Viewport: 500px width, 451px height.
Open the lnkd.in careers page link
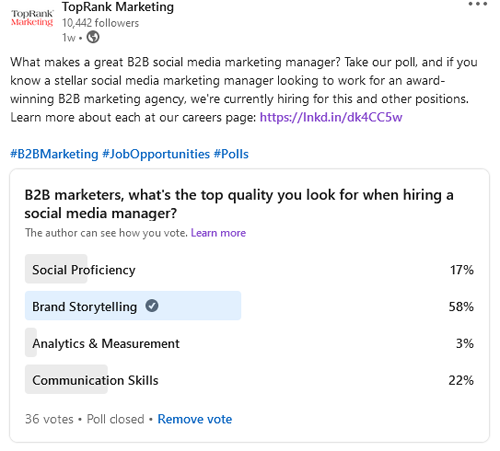tap(331, 117)
